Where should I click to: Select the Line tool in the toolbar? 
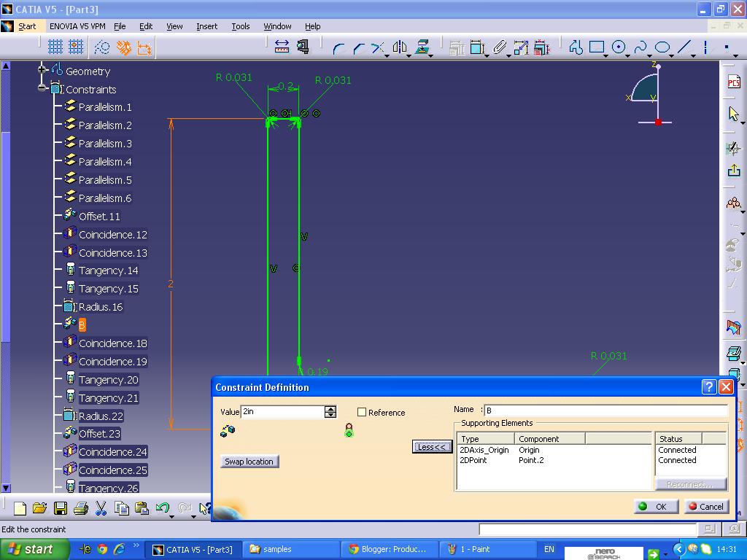(685, 47)
